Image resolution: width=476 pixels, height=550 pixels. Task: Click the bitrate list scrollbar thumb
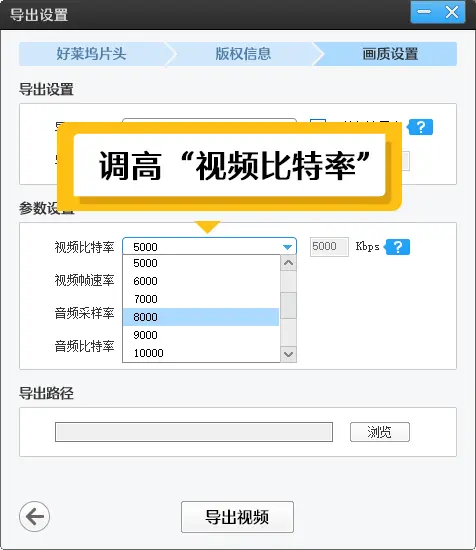pos(289,306)
